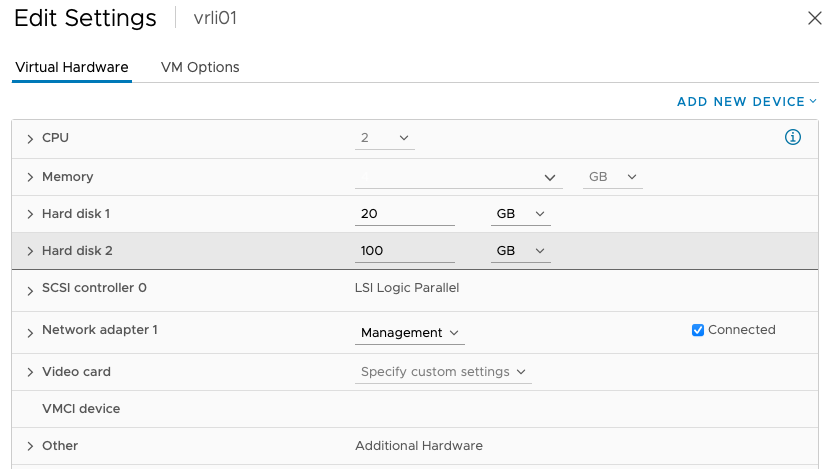Expand the Other hardware row
833x469 pixels.
(30, 446)
